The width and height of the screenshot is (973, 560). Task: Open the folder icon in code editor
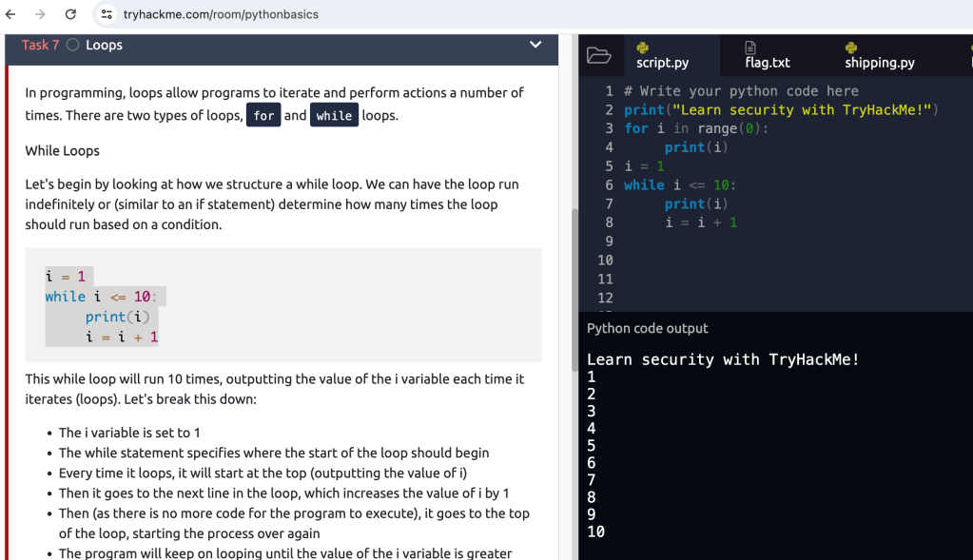(598, 55)
